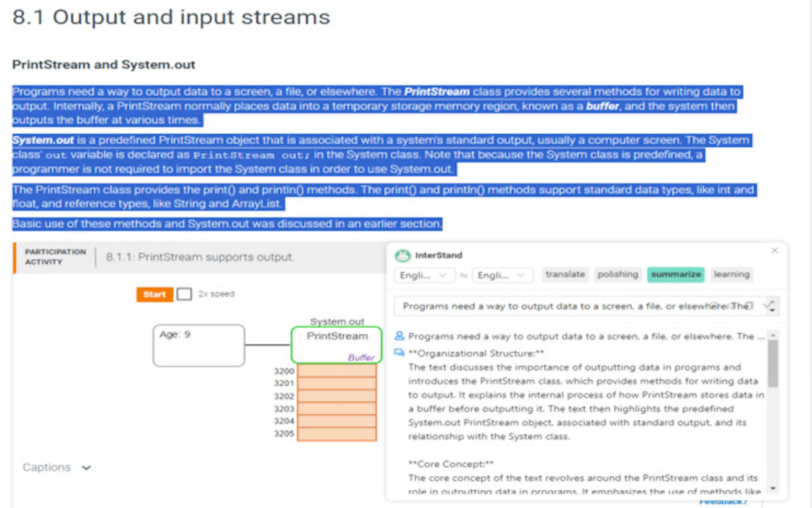Toggle the 2x speed checkbox

(x=184, y=294)
